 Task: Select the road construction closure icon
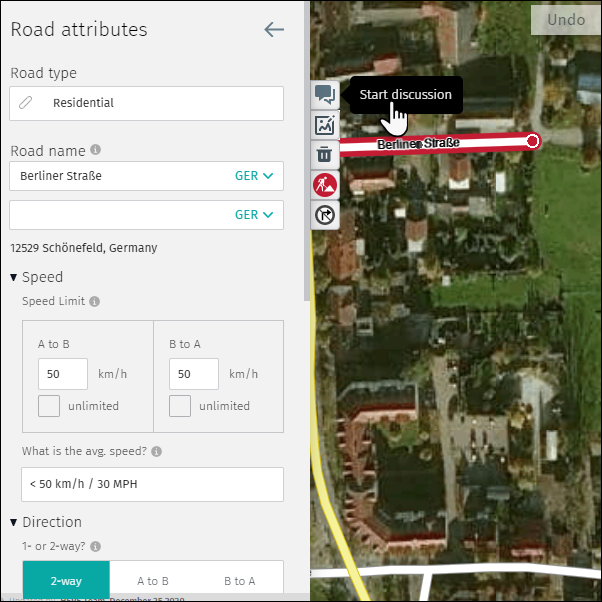pos(325,185)
